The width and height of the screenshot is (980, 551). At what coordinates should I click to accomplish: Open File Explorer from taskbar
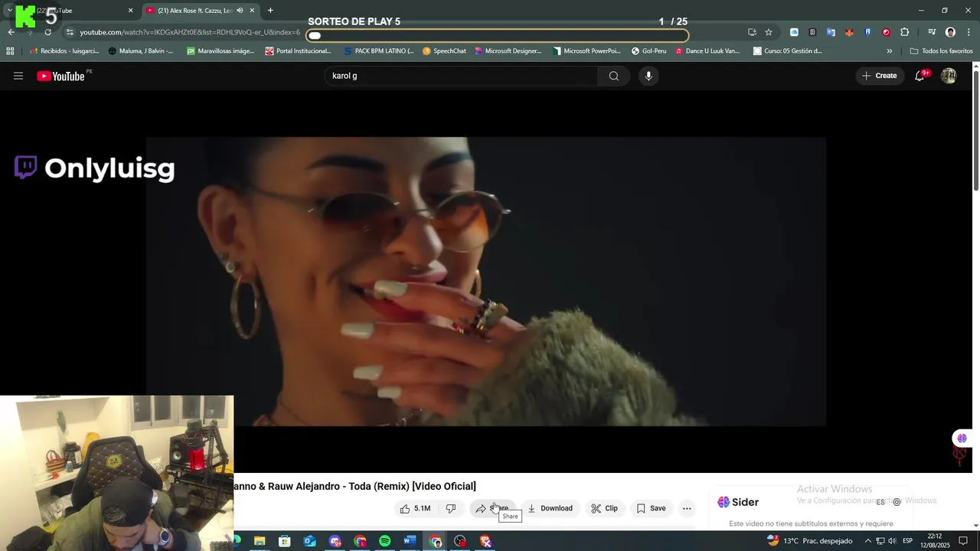[x=260, y=541]
